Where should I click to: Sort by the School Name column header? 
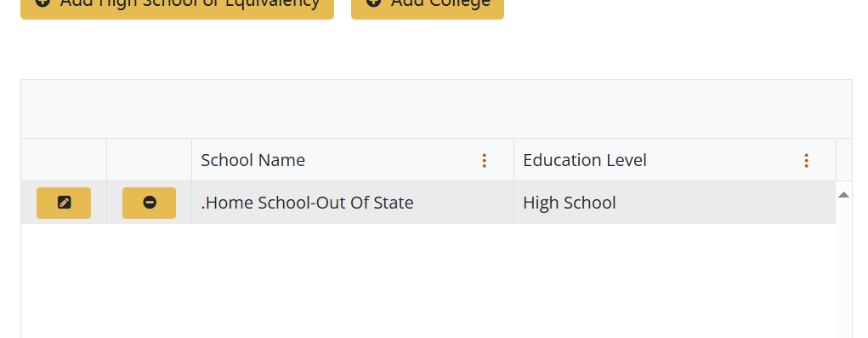(253, 160)
